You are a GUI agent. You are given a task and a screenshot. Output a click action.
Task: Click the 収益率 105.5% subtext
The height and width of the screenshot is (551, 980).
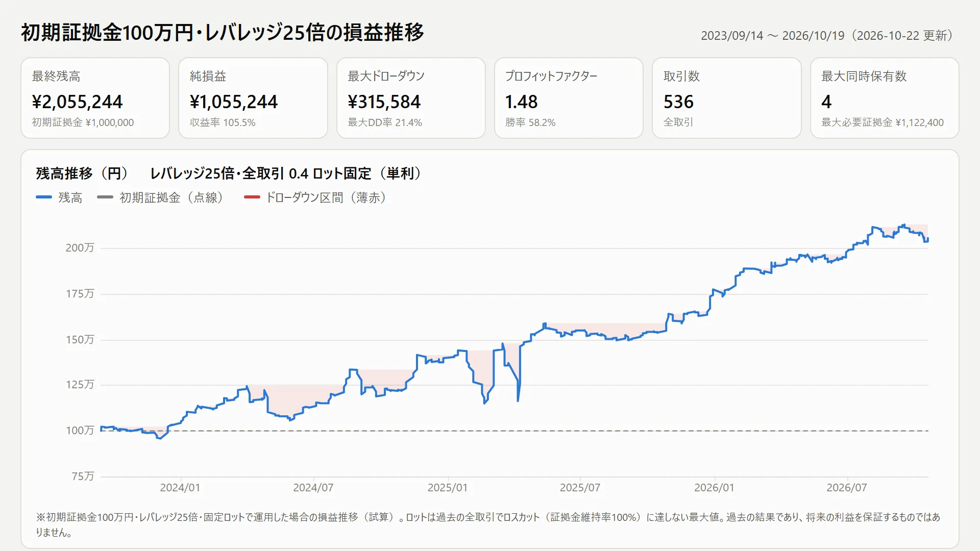pyautogui.click(x=223, y=122)
